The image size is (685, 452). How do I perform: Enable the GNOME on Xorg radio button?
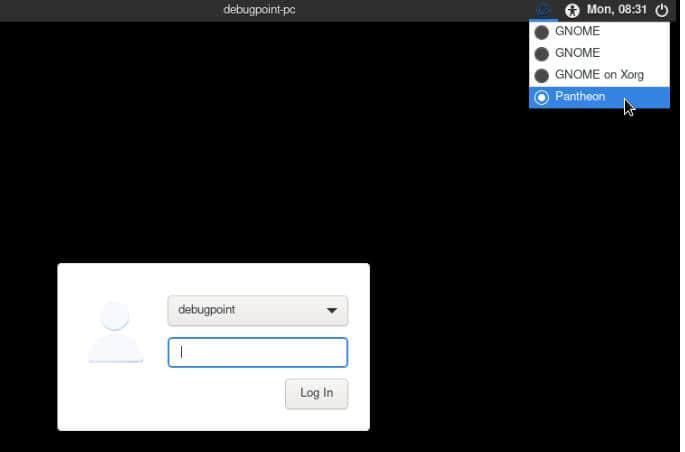542,76
